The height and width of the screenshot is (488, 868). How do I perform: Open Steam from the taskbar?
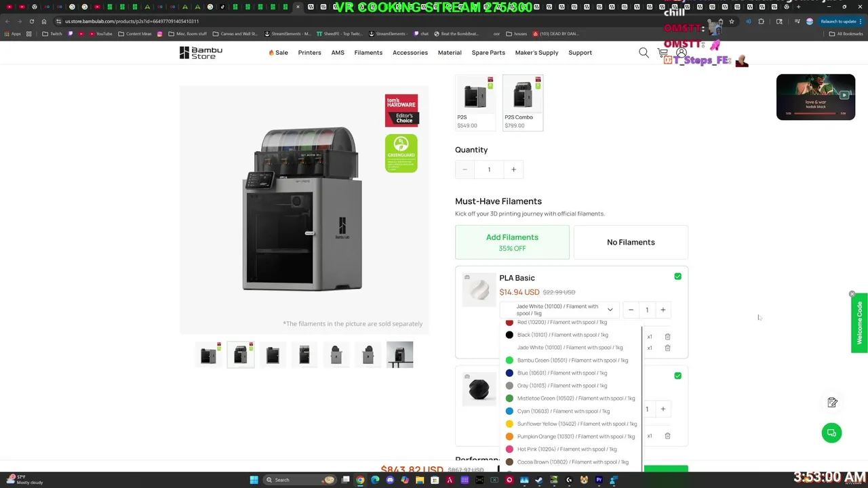[538, 480]
